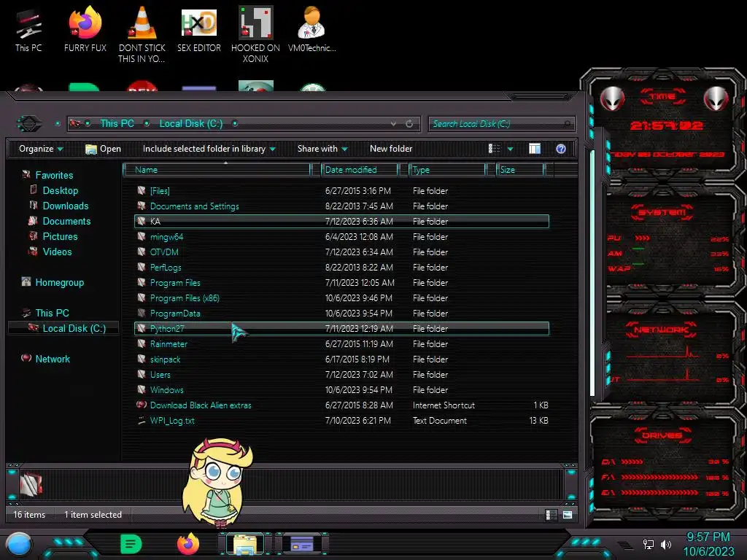This screenshot has height=560, width=747.
Task: Select WPI_Log.txt file icon
Action: tap(142, 420)
